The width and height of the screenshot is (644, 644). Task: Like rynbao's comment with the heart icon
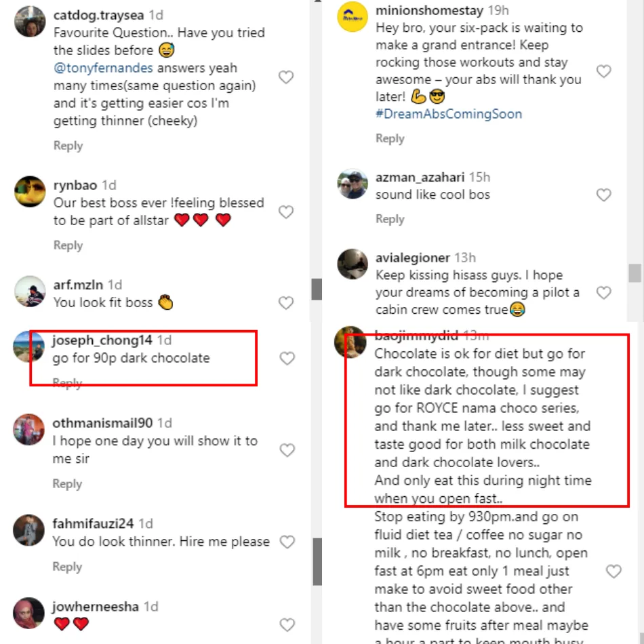(x=286, y=212)
